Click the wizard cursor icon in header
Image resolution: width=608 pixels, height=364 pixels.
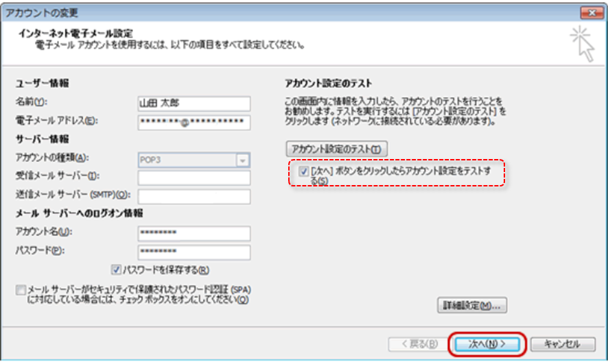click(x=582, y=43)
